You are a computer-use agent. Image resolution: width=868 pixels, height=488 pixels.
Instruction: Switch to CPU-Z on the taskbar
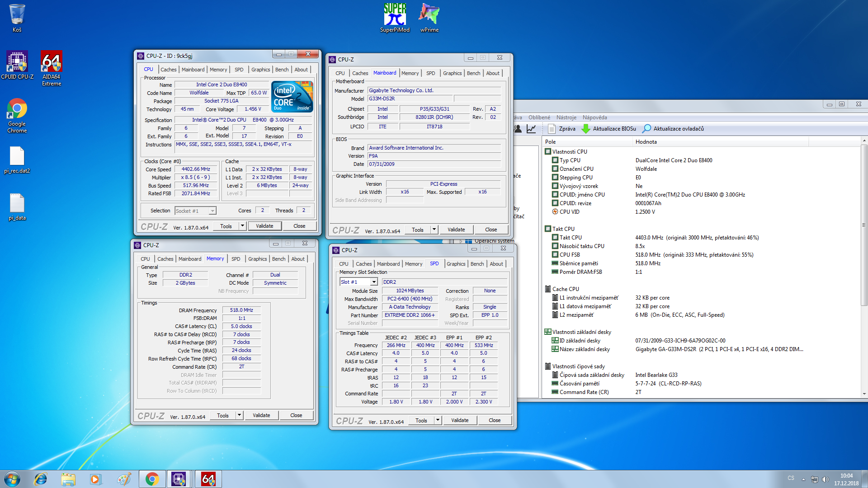(x=178, y=479)
